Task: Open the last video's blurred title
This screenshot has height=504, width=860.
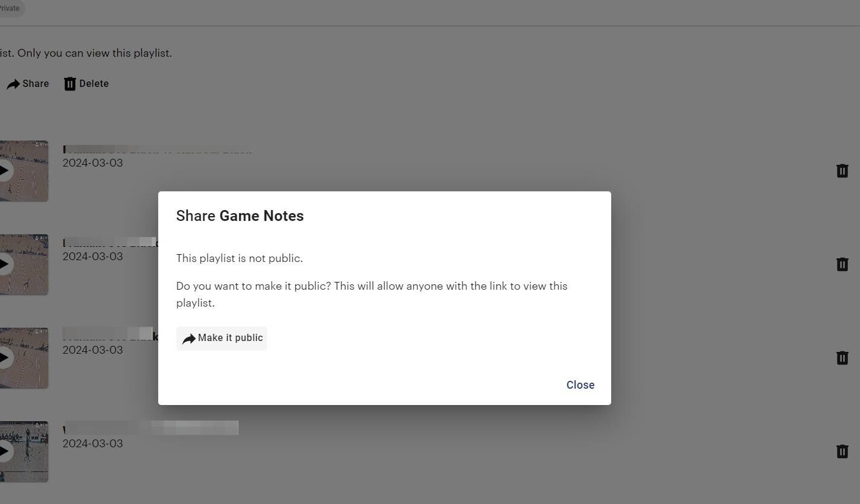Action: coord(150,428)
